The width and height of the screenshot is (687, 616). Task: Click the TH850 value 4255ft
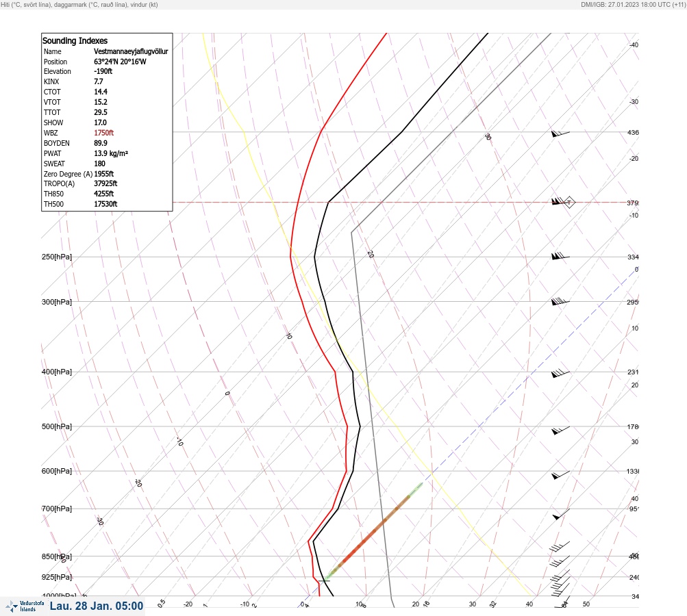point(104,194)
